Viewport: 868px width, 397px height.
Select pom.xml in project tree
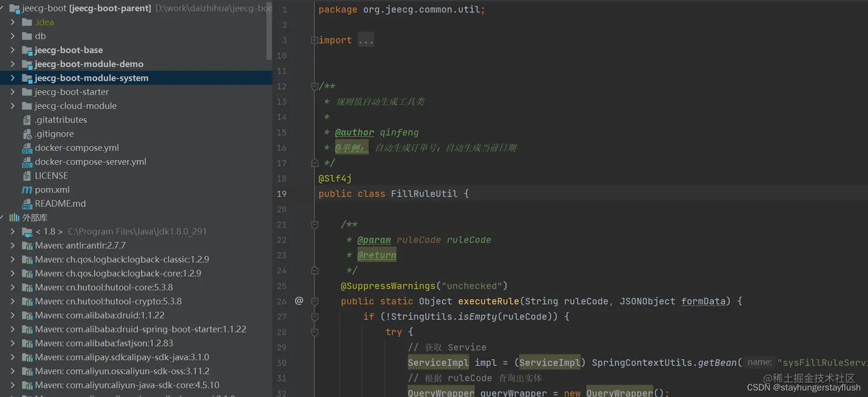[52, 190]
